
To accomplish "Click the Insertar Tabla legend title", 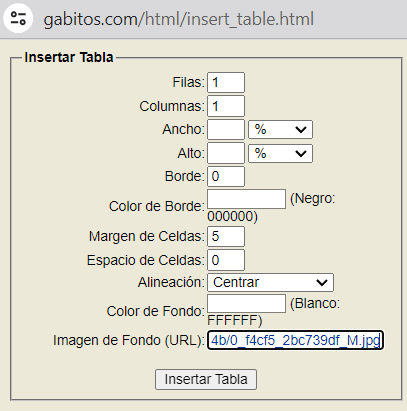I will click(69, 57).
